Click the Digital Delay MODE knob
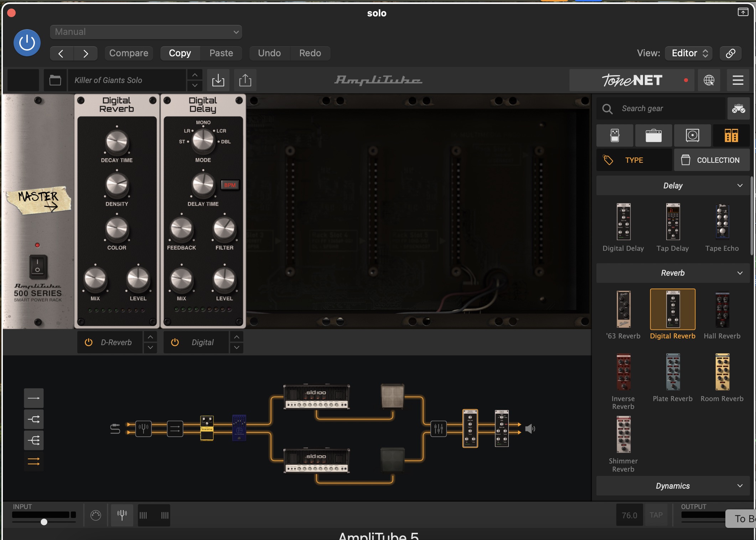Image resolution: width=756 pixels, height=540 pixels. coord(203,141)
